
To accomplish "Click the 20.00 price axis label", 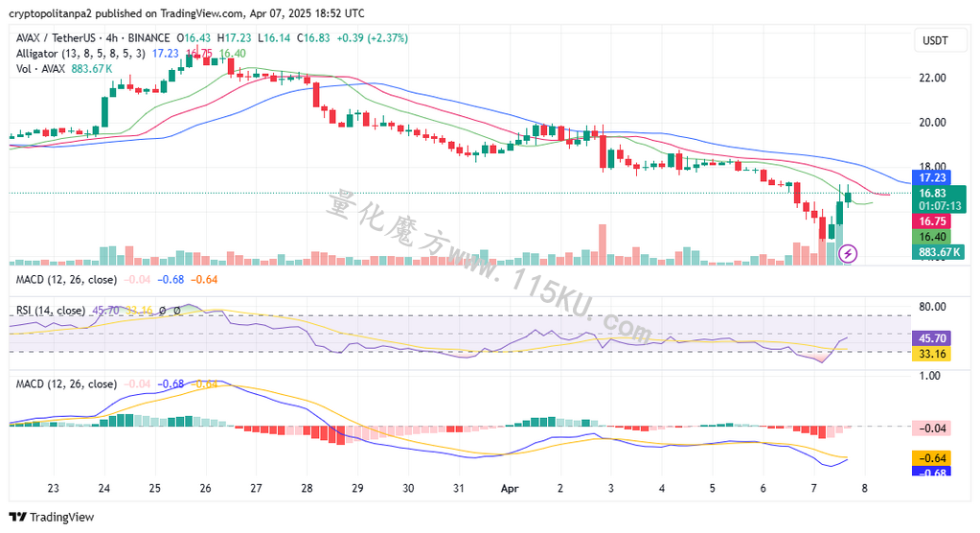I will pos(932,122).
